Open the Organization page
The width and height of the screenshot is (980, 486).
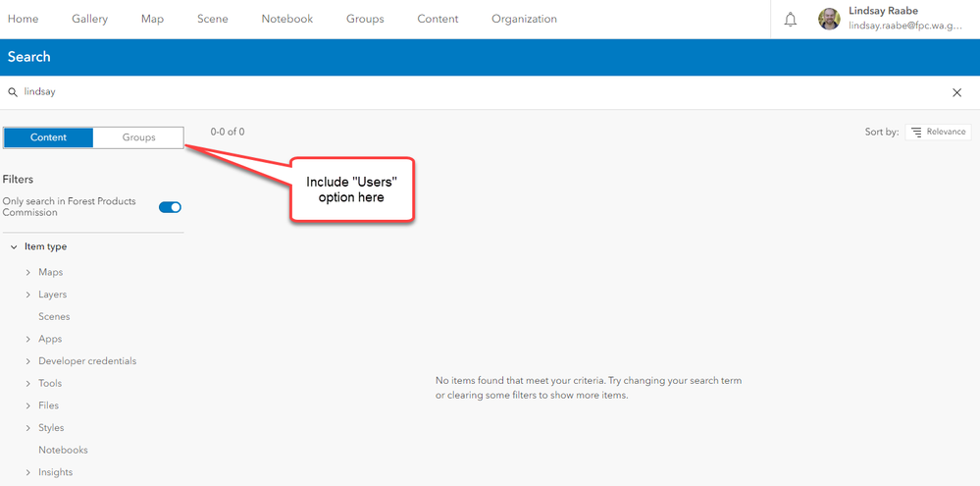(x=525, y=19)
